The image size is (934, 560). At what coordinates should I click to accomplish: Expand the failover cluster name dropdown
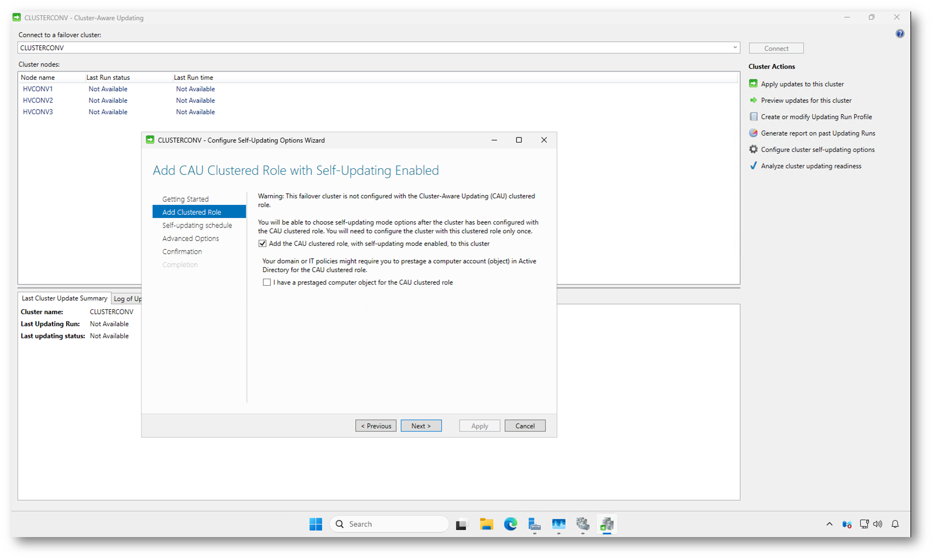click(735, 48)
